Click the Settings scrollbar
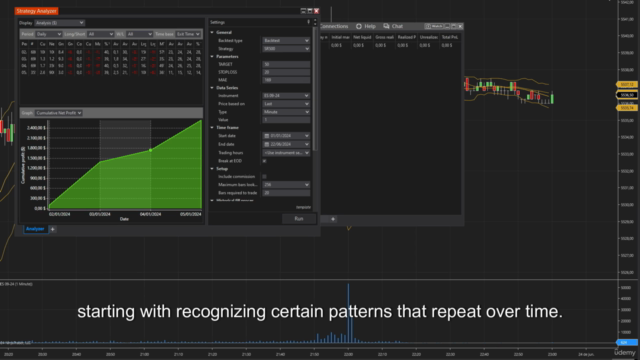640x360 pixels. click(315, 88)
